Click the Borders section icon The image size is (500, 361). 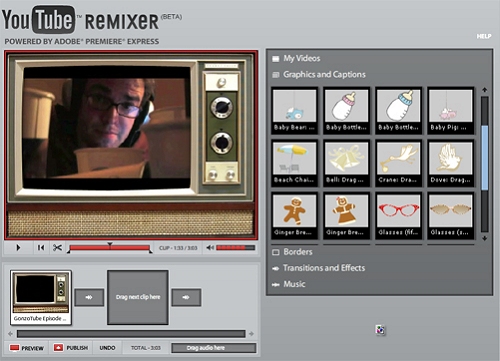tap(276, 252)
